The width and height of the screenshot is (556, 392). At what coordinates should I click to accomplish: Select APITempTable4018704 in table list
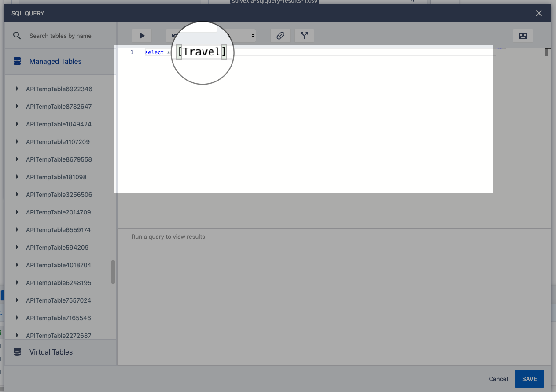tap(59, 265)
